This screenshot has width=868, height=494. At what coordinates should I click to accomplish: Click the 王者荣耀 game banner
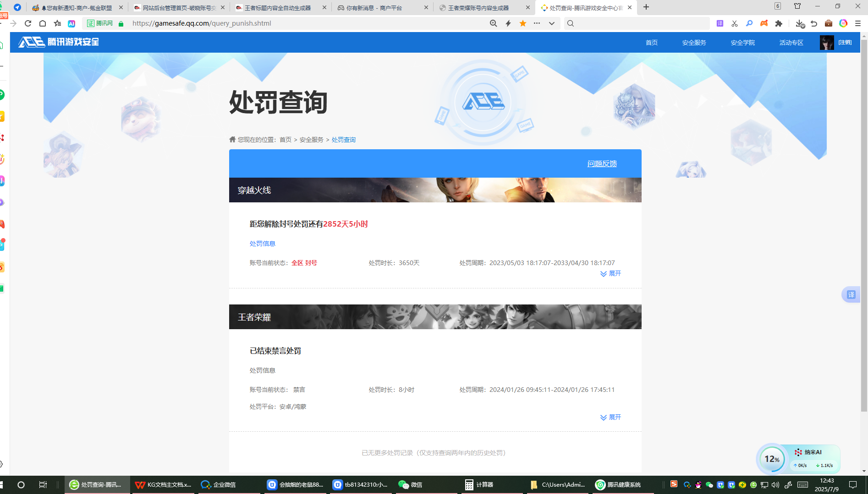[435, 317]
